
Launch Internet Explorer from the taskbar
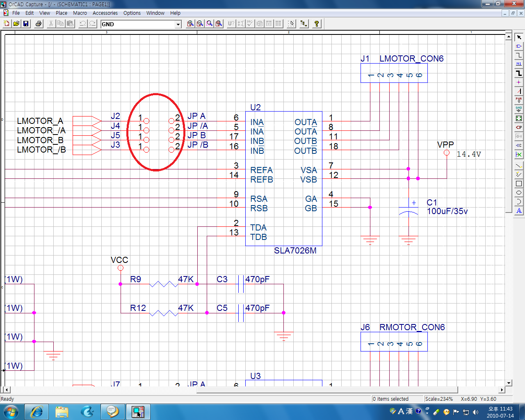[37, 411]
